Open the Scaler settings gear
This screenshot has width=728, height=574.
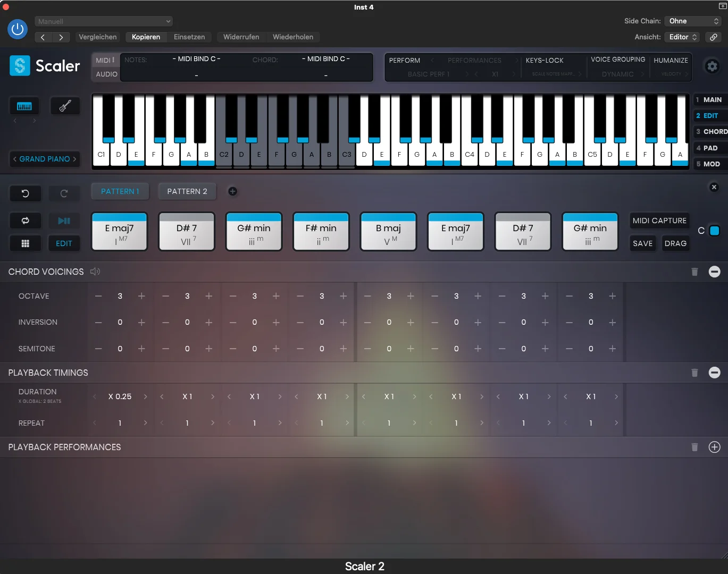(x=712, y=66)
